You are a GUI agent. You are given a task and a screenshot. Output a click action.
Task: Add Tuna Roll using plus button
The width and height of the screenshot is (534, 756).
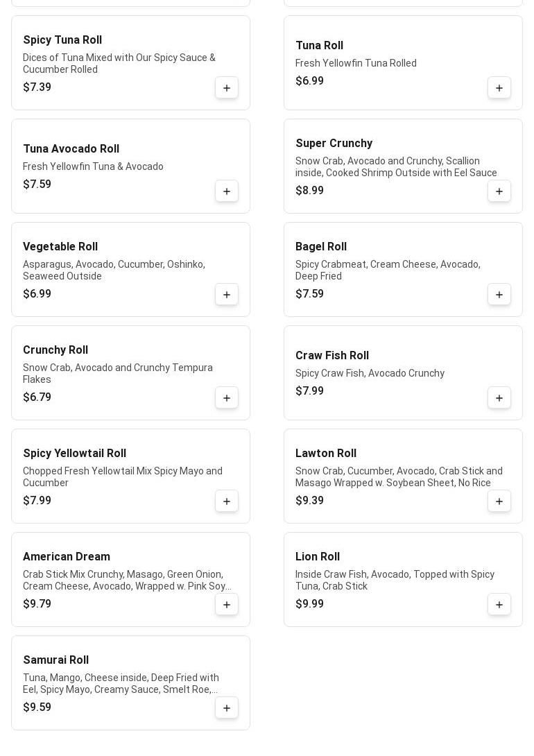click(x=499, y=88)
